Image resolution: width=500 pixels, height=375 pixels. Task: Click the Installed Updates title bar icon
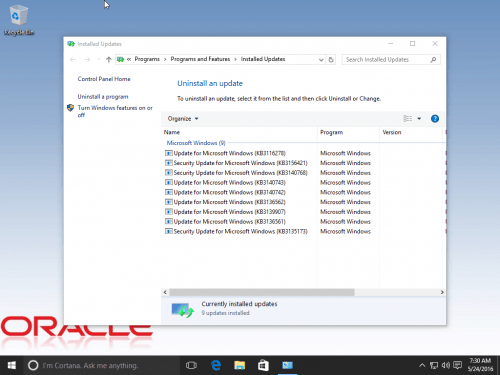71,44
